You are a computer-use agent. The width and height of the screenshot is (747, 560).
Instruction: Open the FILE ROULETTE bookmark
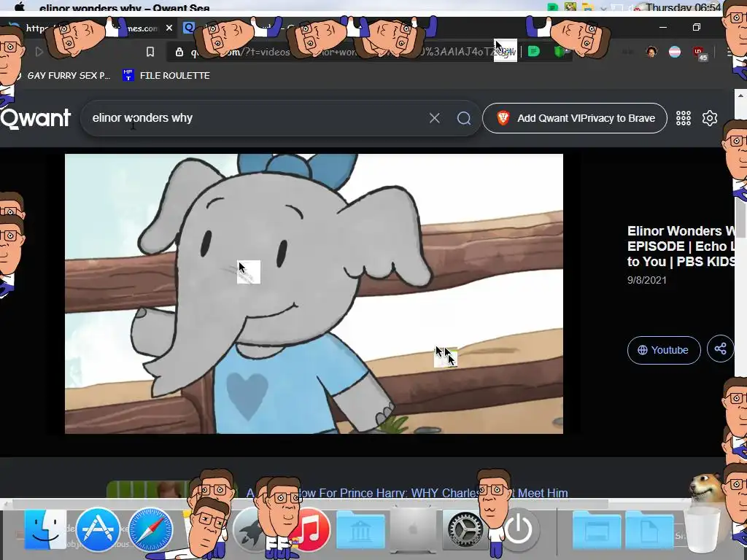[166, 75]
